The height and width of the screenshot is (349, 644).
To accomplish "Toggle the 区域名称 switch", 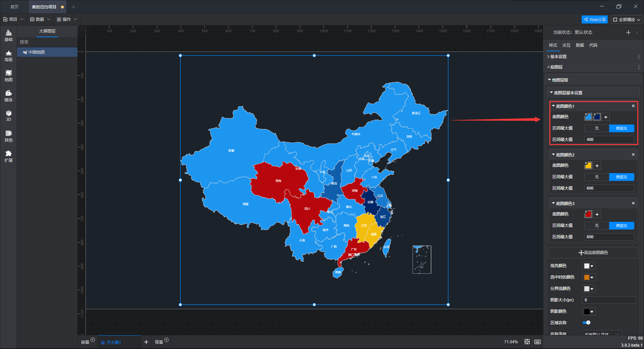I will (586, 322).
